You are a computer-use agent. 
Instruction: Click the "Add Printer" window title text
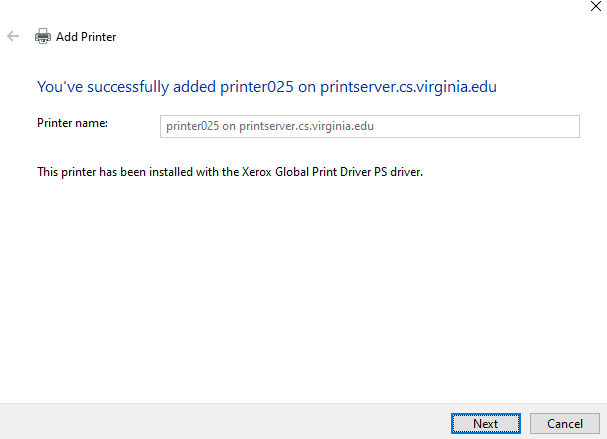point(86,37)
